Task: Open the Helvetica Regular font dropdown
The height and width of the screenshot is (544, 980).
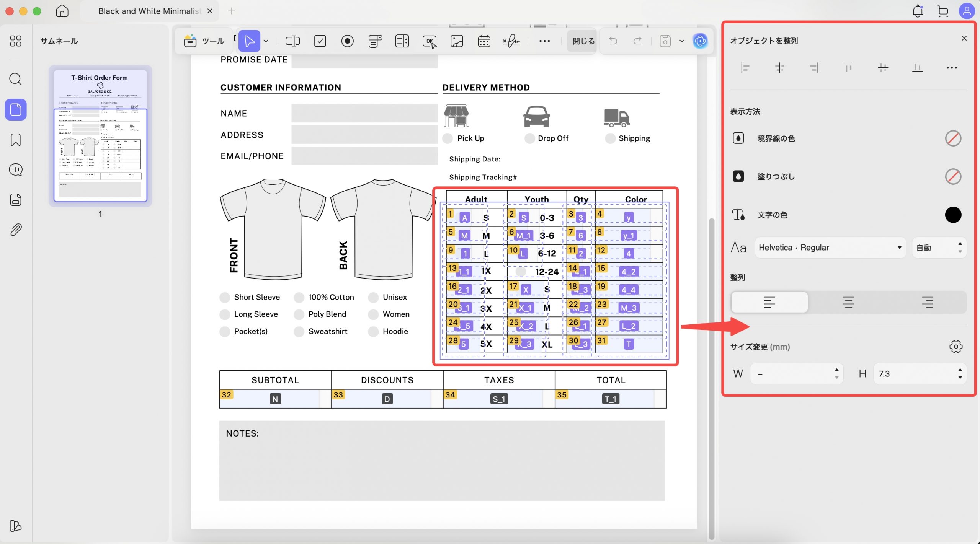Action: 830,248
